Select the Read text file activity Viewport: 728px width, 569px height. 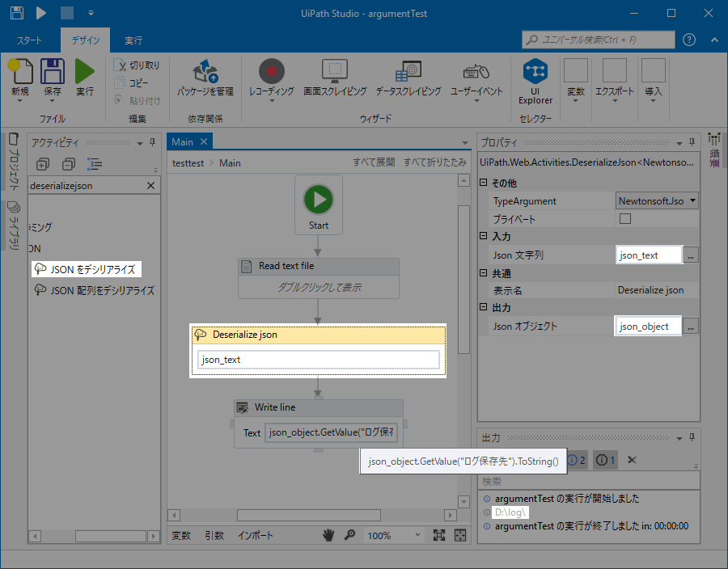click(x=319, y=278)
